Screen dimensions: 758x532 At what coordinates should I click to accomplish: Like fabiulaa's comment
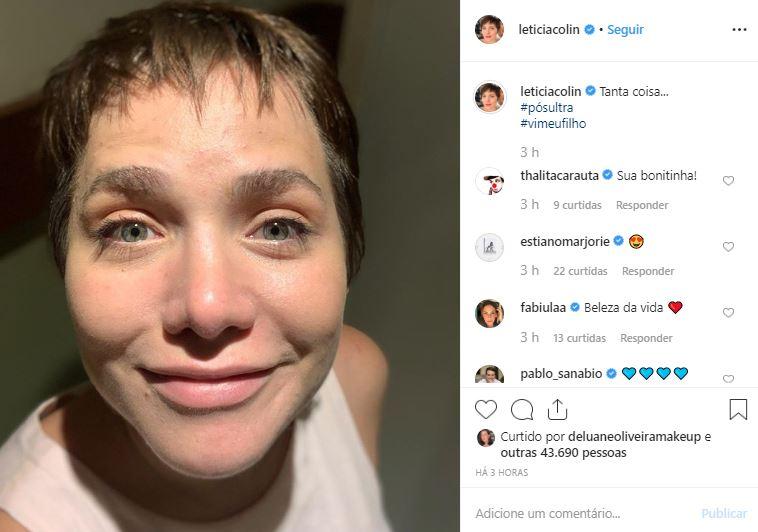[728, 313]
